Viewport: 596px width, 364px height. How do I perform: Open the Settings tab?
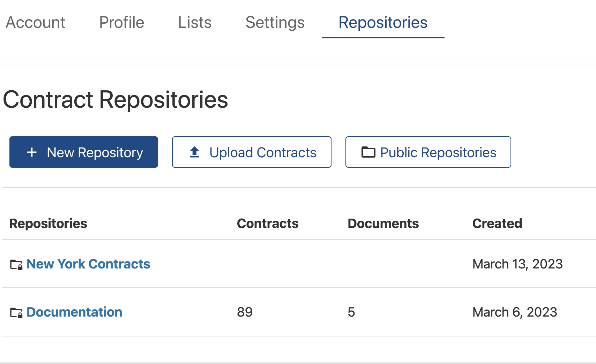[275, 23]
